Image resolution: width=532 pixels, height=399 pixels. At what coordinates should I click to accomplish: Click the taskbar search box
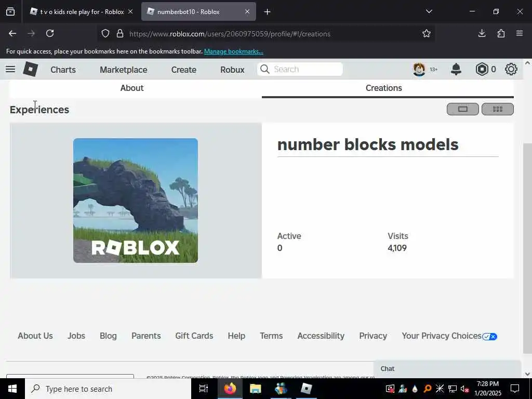(108, 389)
